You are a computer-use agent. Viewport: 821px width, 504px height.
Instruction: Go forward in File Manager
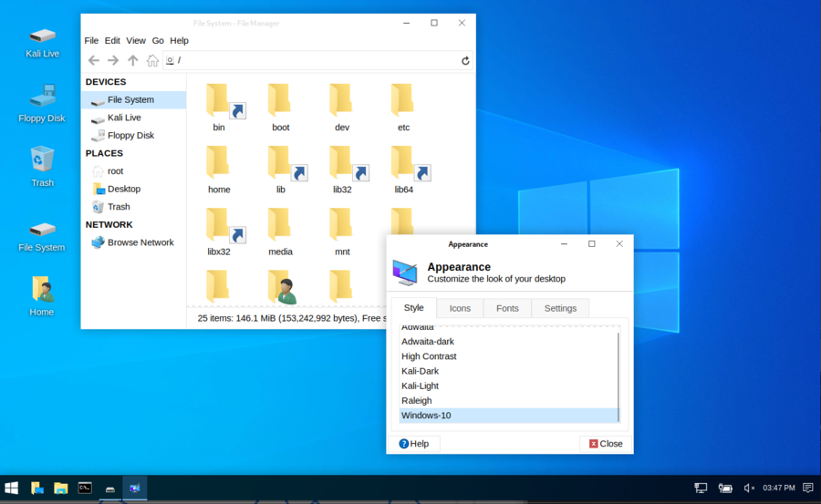click(113, 61)
